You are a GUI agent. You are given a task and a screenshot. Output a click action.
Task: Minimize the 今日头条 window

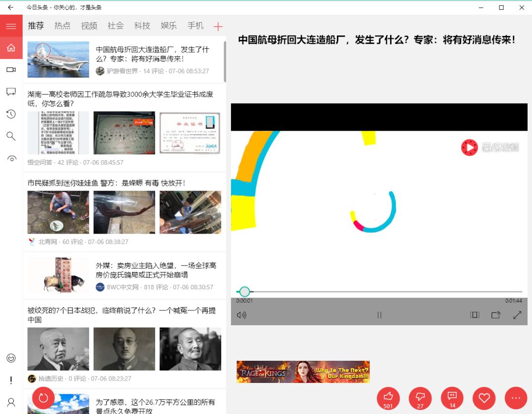point(481,7)
